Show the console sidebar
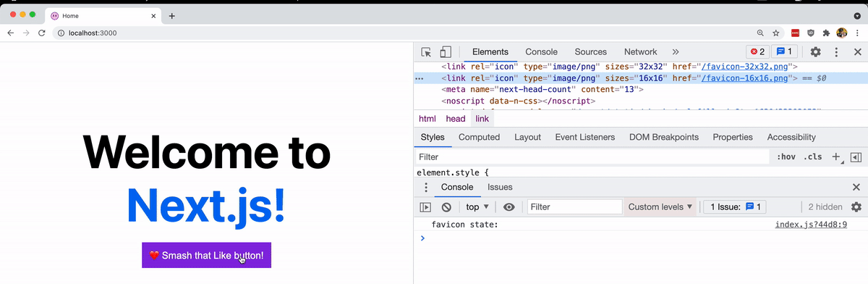Screen dimensions: 868x284 coord(425,207)
